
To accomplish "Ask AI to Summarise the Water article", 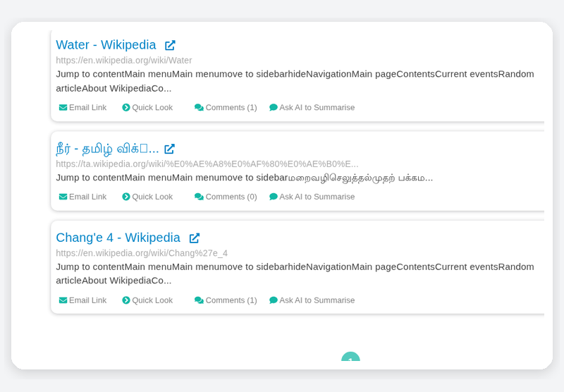I will point(312,108).
